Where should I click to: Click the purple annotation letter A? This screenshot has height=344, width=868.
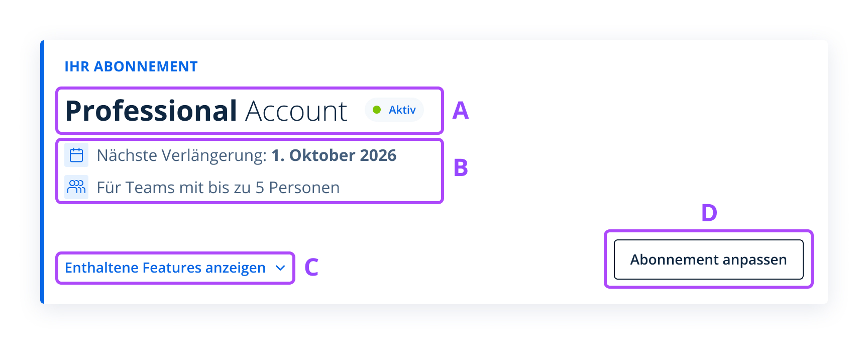tap(460, 111)
